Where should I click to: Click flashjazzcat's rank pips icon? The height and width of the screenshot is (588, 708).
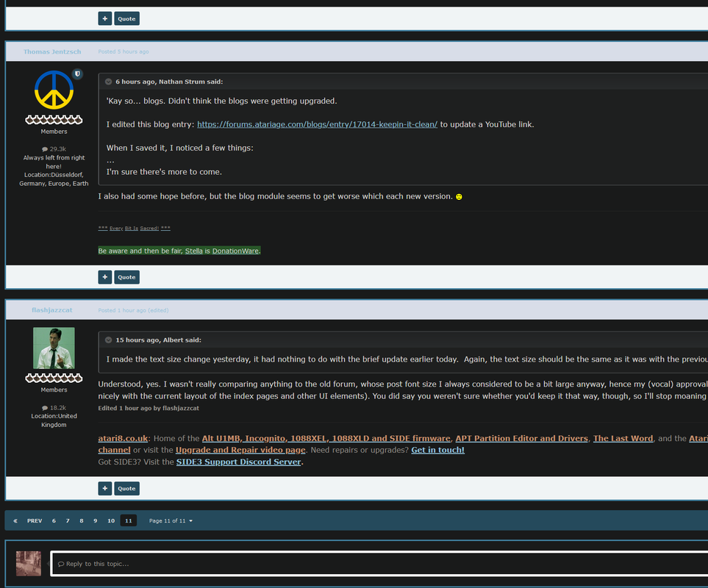pyautogui.click(x=54, y=378)
